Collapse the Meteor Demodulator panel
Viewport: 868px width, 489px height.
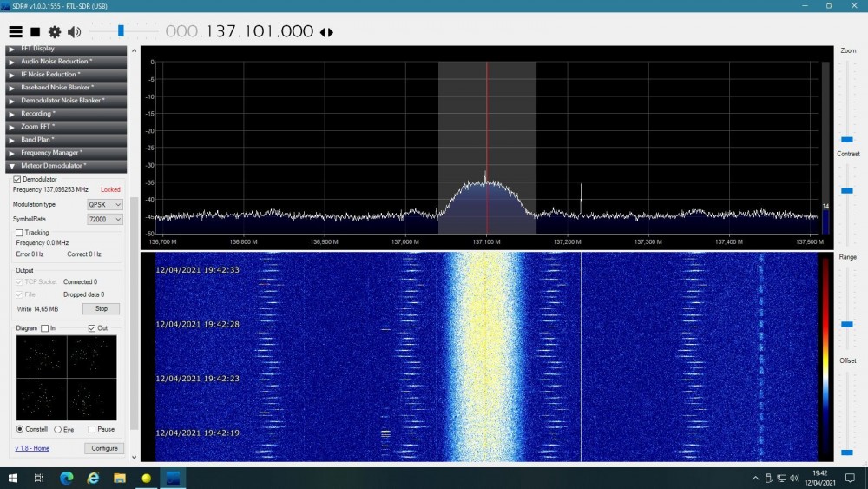tap(66, 166)
